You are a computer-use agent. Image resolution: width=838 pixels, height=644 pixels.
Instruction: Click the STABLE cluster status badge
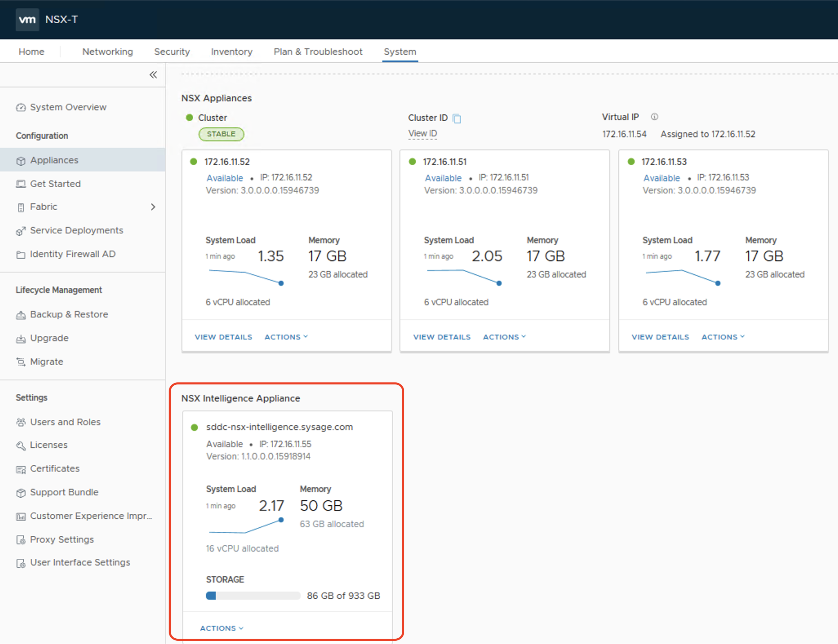pyautogui.click(x=221, y=134)
